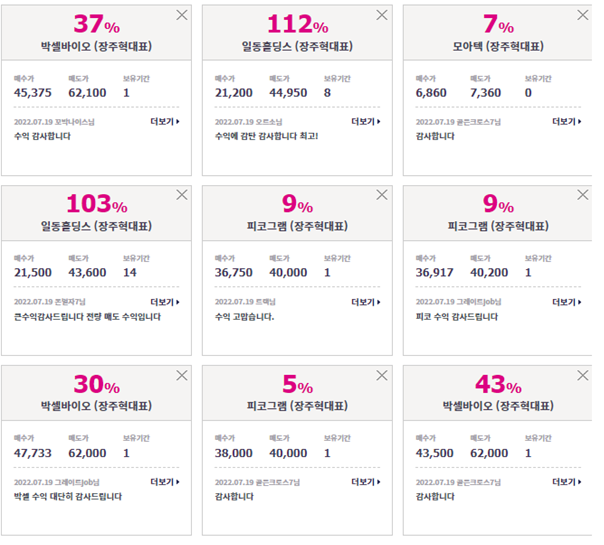This screenshot has width=604, height=545.
Task: Show more on the 30% card
Action: pos(165,482)
